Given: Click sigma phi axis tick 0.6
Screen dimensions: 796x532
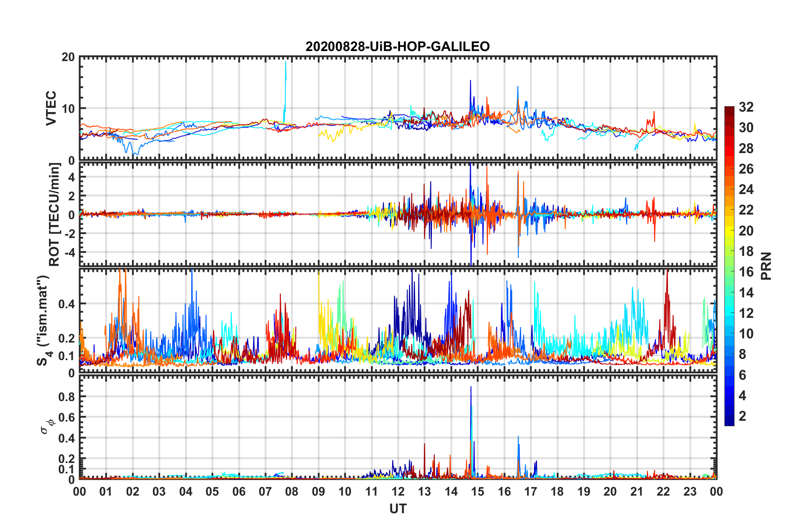Looking at the screenshot, I should tap(67, 417).
